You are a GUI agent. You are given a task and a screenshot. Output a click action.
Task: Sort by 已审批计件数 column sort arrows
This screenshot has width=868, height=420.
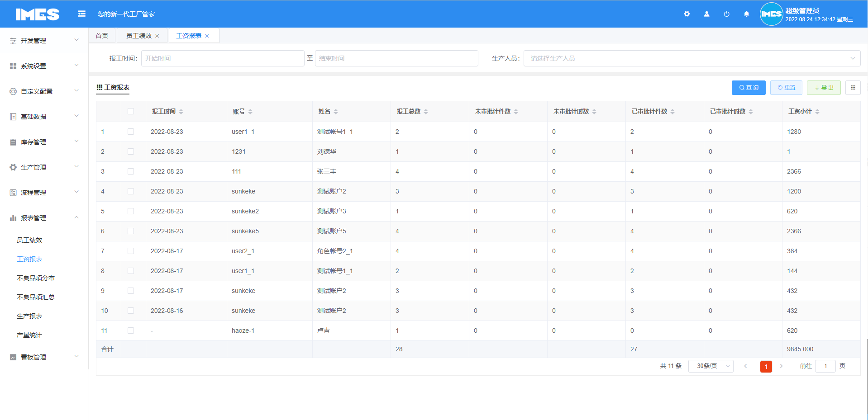pyautogui.click(x=672, y=112)
